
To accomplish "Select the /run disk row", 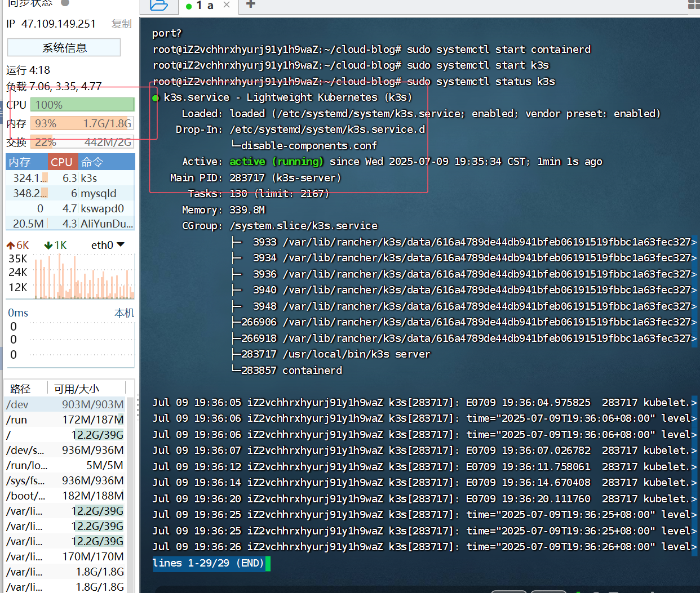I will pyautogui.click(x=65, y=420).
